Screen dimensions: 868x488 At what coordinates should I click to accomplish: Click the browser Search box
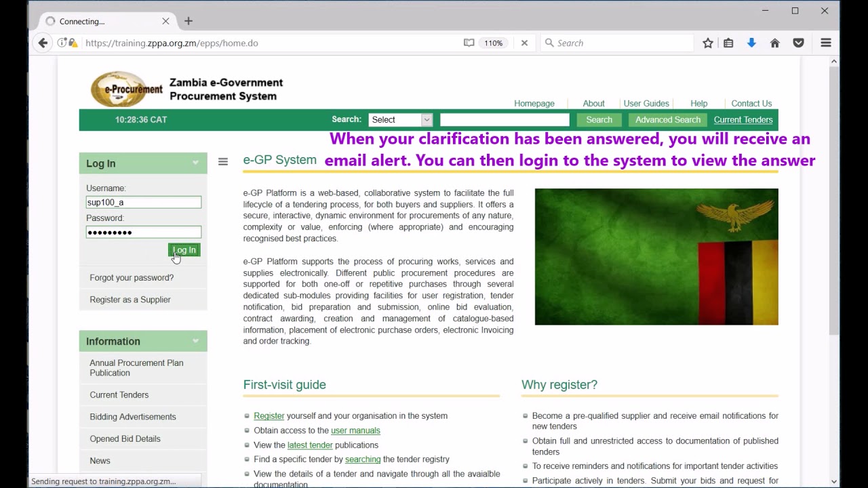click(x=617, y=43)
